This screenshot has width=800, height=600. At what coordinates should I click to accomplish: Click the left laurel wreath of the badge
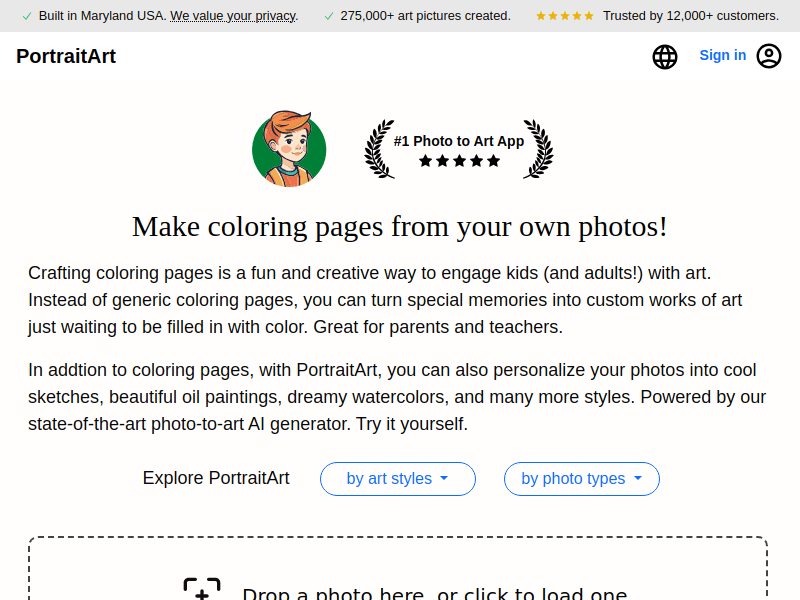(x=379, y=149)
